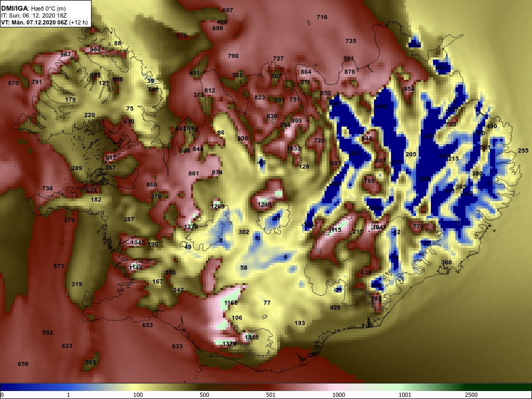The width and height of the screenshot is (532, 399).
Task: Click the map value '490'
Action: pos(492,126)
